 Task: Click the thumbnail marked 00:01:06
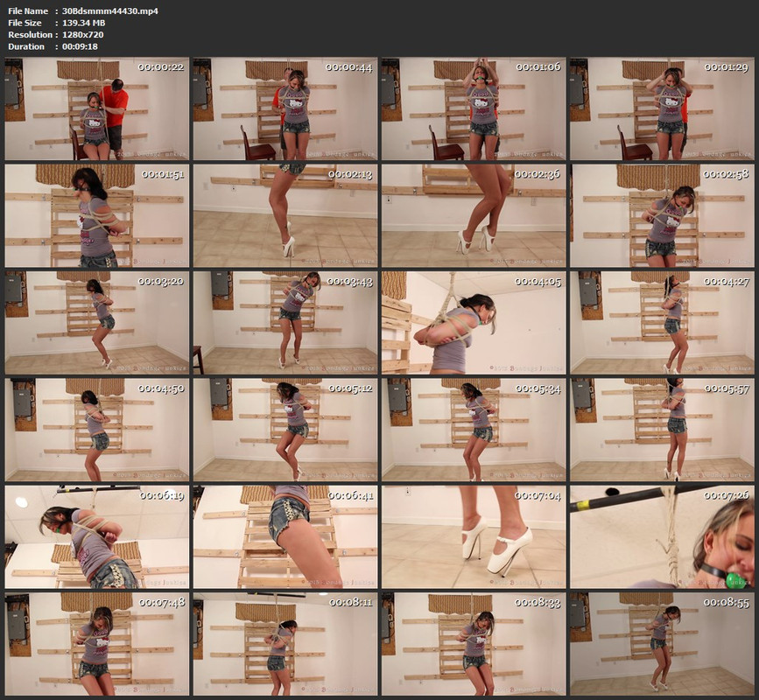(x=474, y=108)
